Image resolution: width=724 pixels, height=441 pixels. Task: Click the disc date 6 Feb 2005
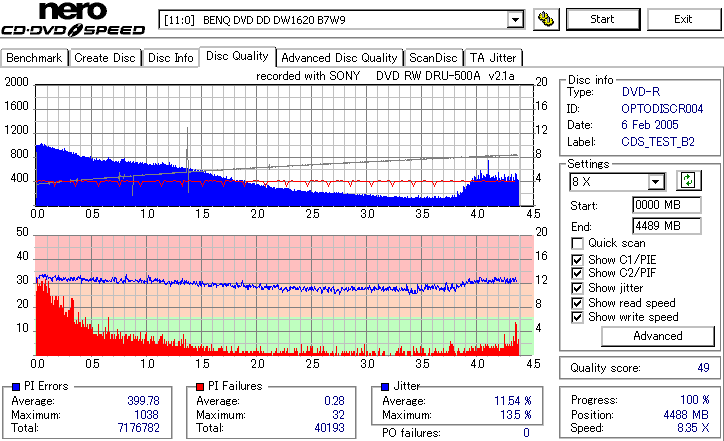(x=650, y=125)
